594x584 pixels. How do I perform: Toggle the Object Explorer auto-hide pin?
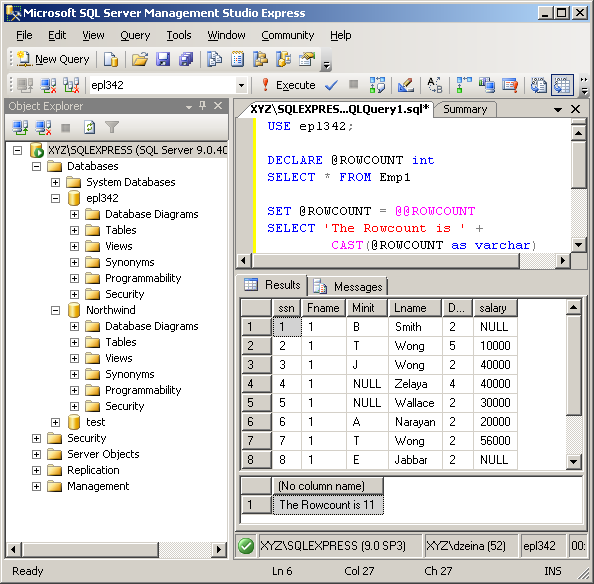click(x=203, y=106)
